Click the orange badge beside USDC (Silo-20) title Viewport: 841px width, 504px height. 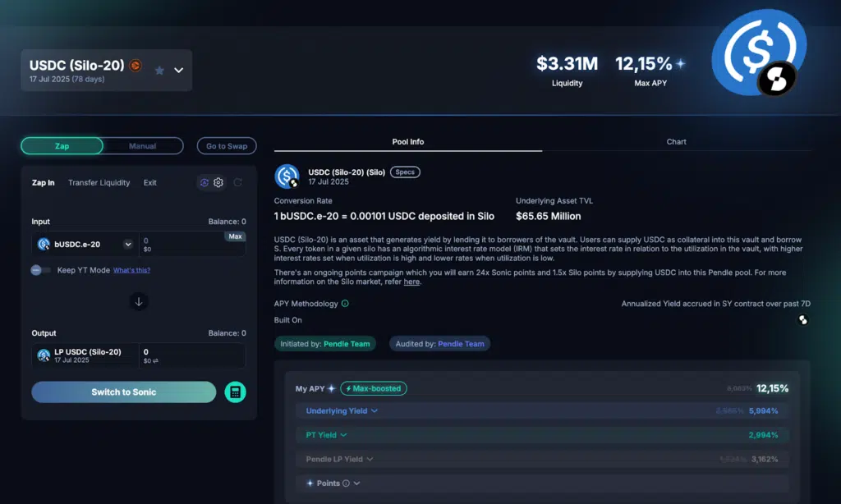pos(136,66)
